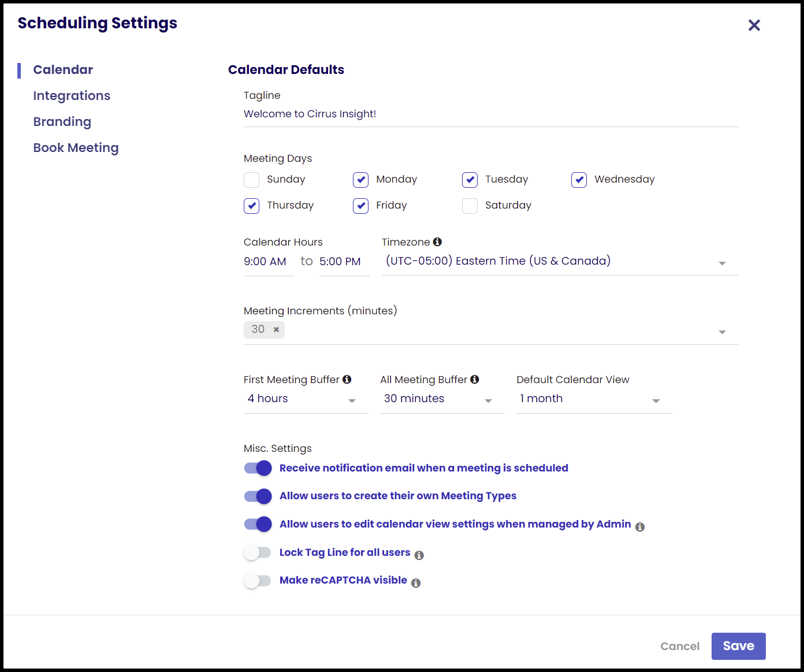Open the Book Meeting section
This screenshot has width=804, height=672.
76,148
